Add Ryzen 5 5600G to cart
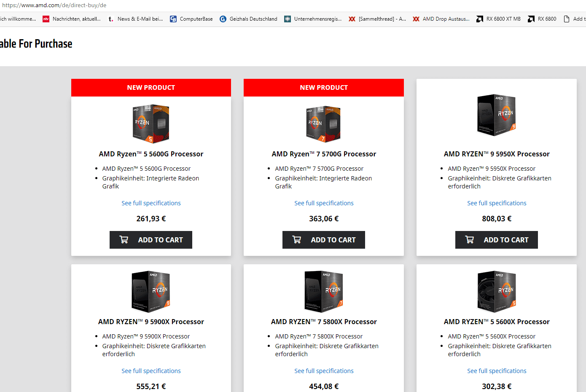Screen dimensions: 586x392 [151, 240]
